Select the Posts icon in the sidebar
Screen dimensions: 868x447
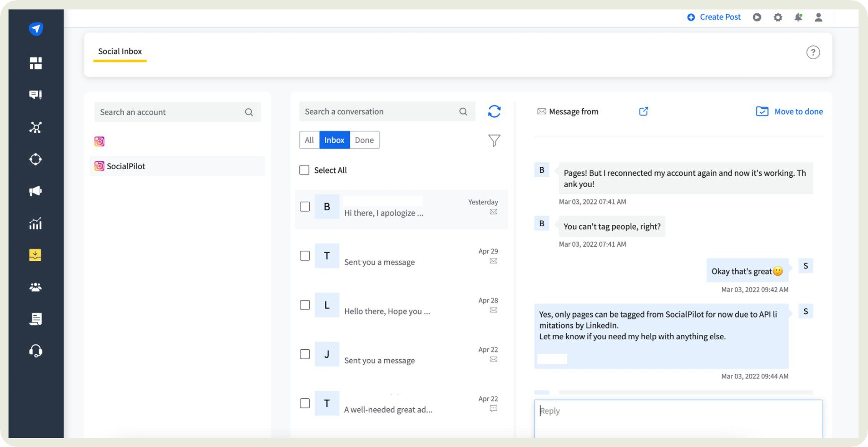(36, 94)
